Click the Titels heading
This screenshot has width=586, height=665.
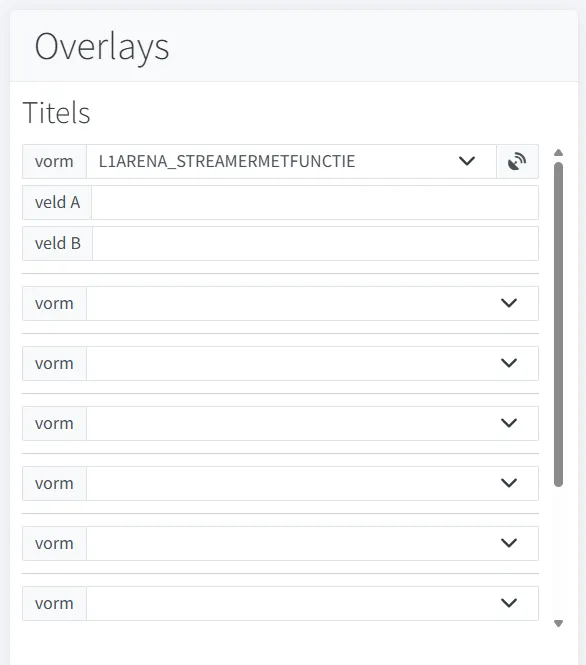pyautogui.click(x=56, y=113)
